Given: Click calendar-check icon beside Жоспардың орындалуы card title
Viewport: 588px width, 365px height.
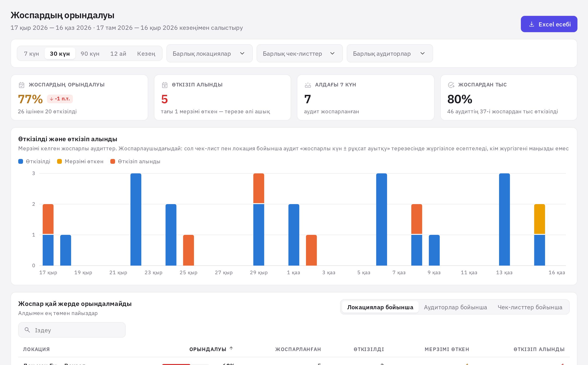Looking at the screenshot, I should coord(21,85).
